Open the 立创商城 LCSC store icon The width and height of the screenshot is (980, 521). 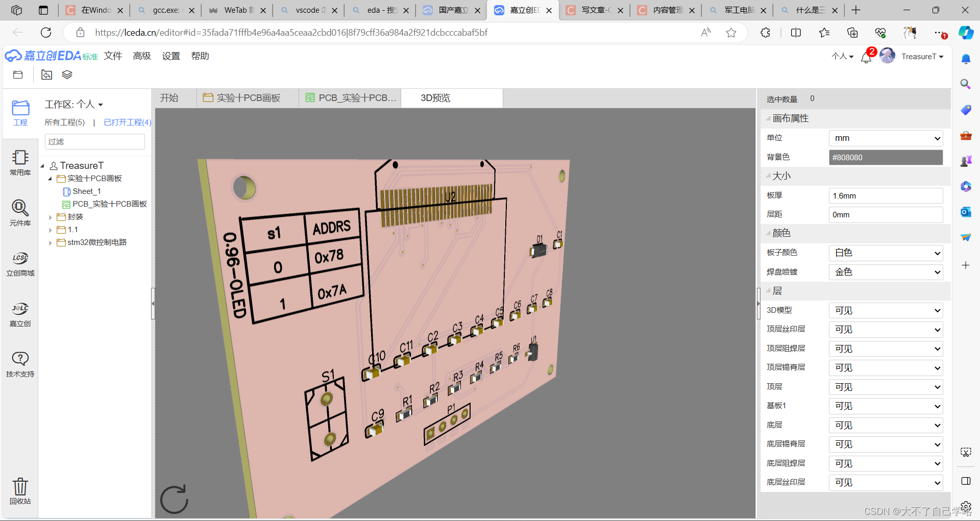coord(20,264)
